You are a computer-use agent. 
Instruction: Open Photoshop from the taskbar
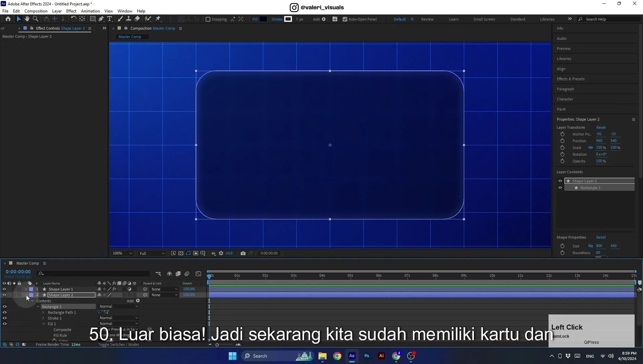(x=367, y=356)
